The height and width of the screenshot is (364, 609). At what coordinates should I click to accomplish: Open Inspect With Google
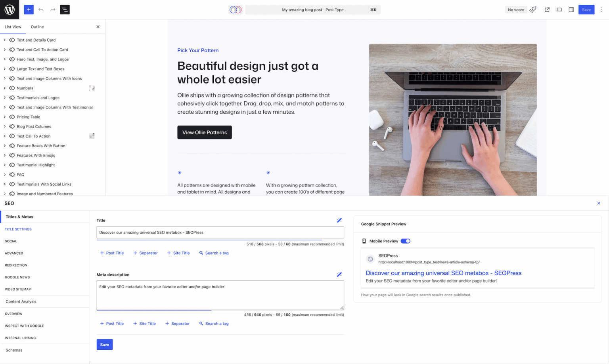(x=24, y=326)
